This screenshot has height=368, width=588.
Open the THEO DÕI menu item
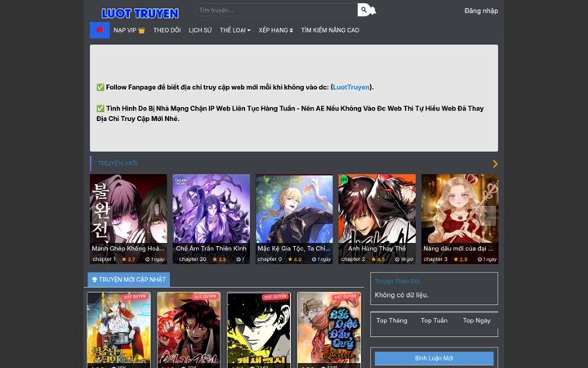pos(167,30)
